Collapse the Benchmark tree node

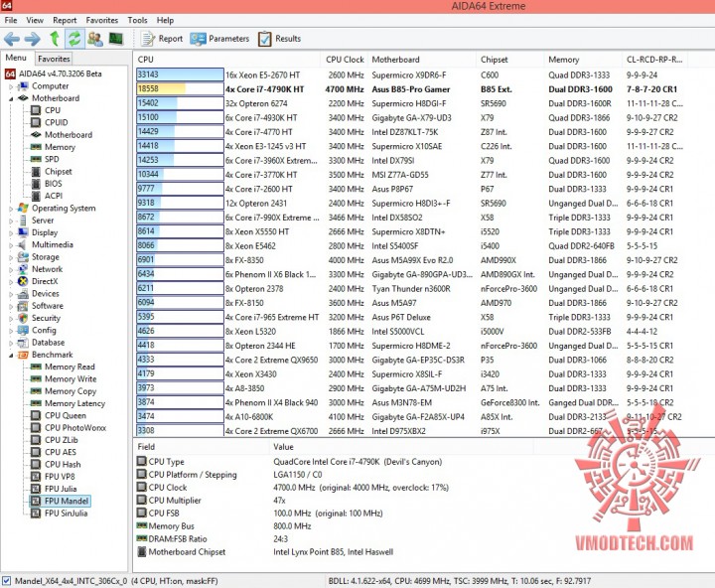(x=11, y=355)
